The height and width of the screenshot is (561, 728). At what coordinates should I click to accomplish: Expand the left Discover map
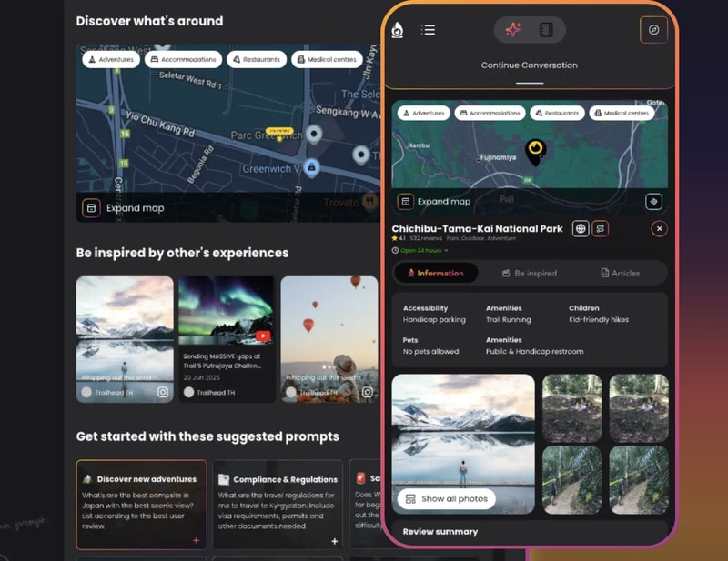[x=126, y=208]
